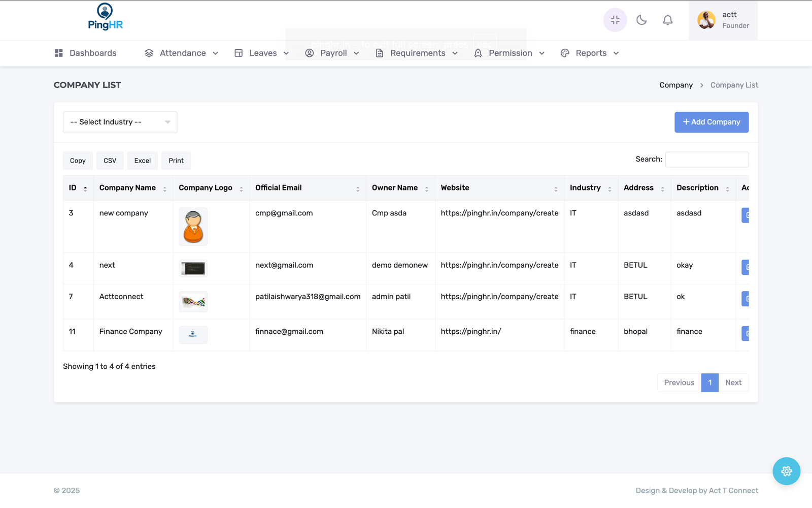
Task: Click the Company breadcrumb link
Action: coord(675,85)
